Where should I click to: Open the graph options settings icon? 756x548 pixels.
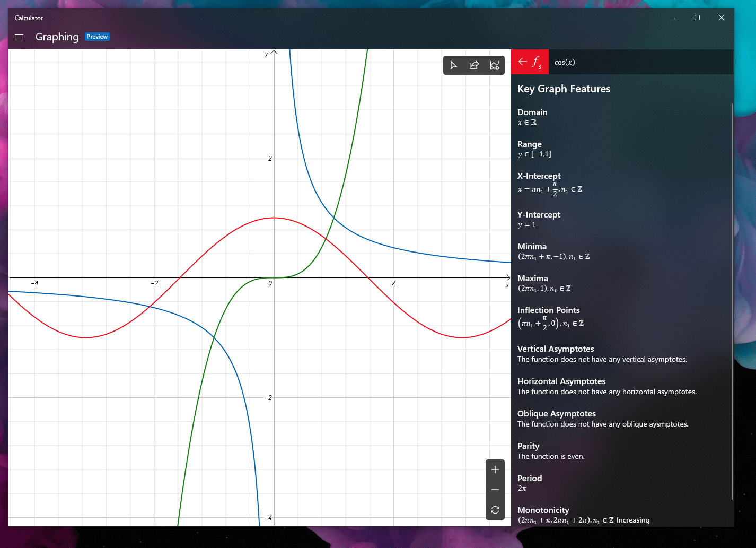[x=495, y=65]
